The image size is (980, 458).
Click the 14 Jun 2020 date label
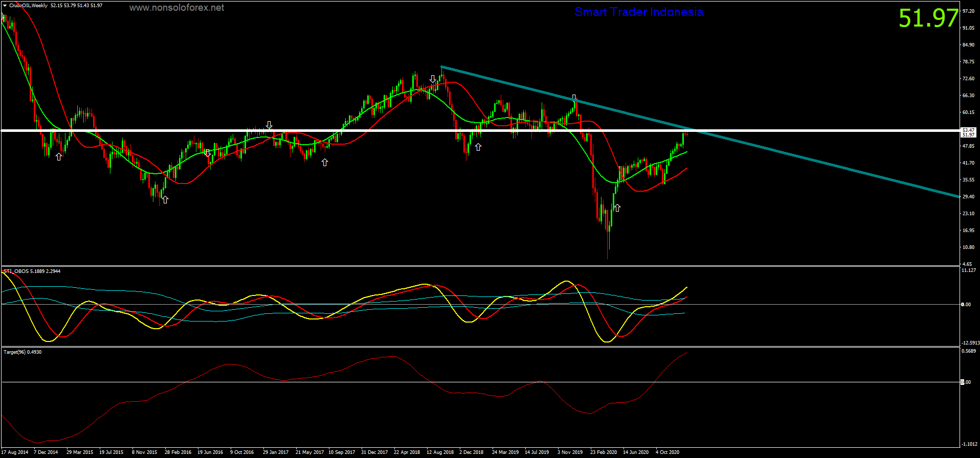tap(636, 452)
